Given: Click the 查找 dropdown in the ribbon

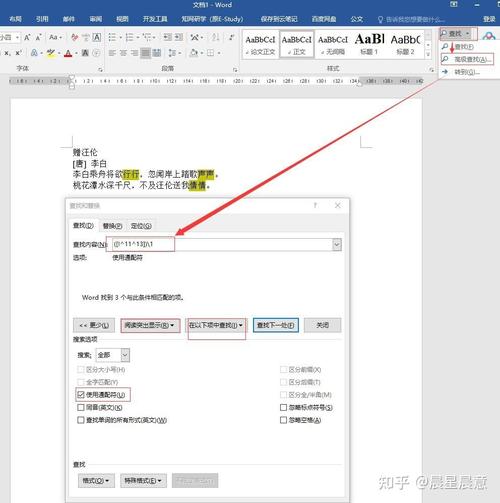Looking at the screenshot, I should [456, 34].
